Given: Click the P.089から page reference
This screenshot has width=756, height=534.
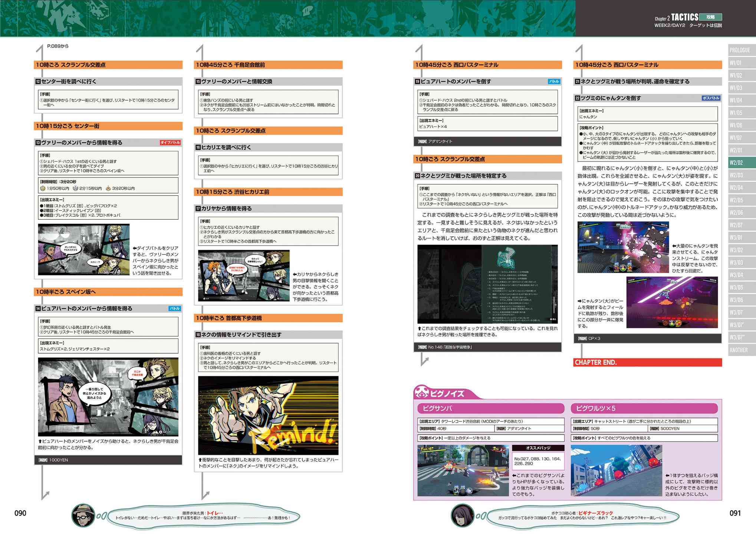Looking at the screenshot, I should coord(58,46).
